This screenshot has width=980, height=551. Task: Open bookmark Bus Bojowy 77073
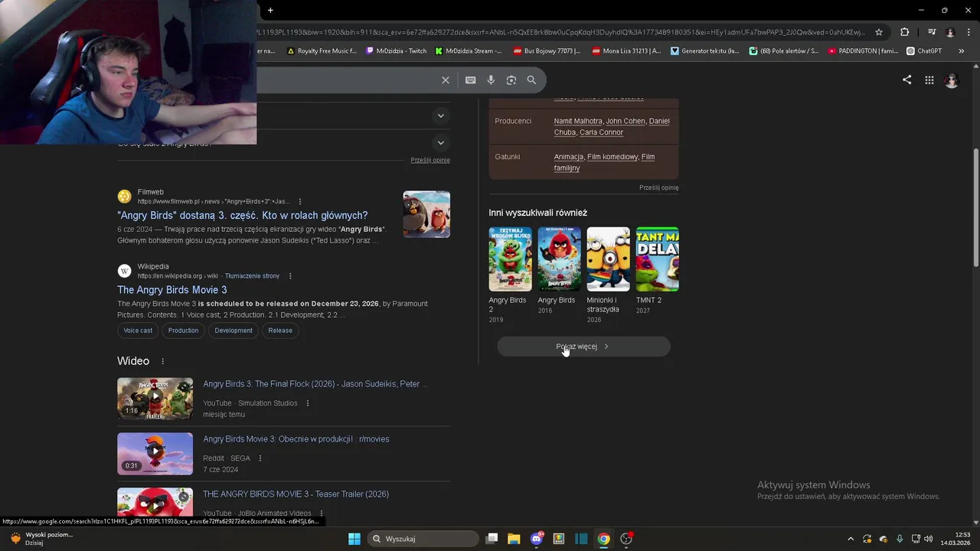[547, 51]
